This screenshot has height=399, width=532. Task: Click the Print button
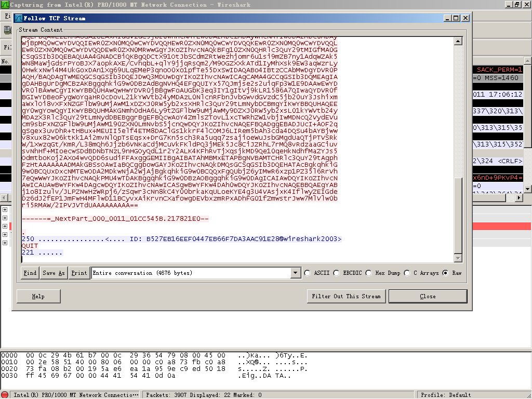[79, 273]
